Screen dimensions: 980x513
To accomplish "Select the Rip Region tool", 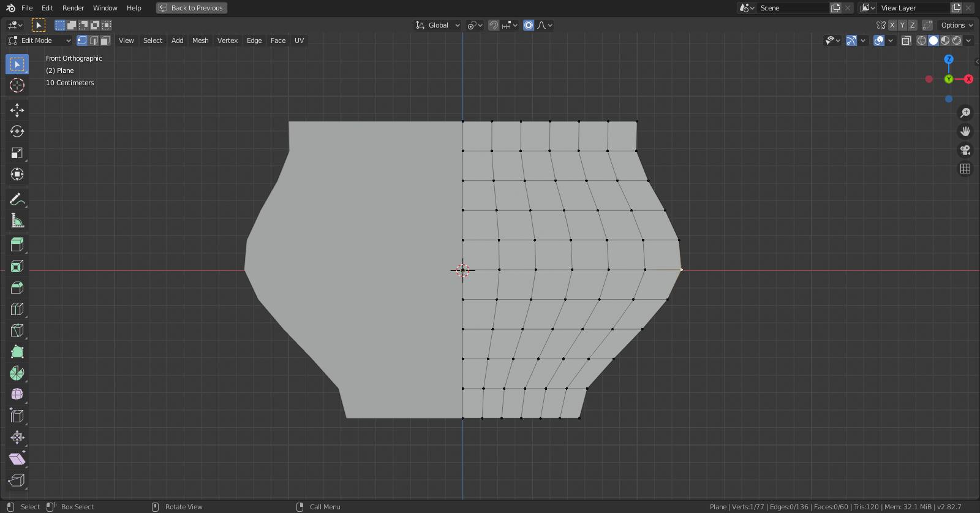I will (17, 481).
